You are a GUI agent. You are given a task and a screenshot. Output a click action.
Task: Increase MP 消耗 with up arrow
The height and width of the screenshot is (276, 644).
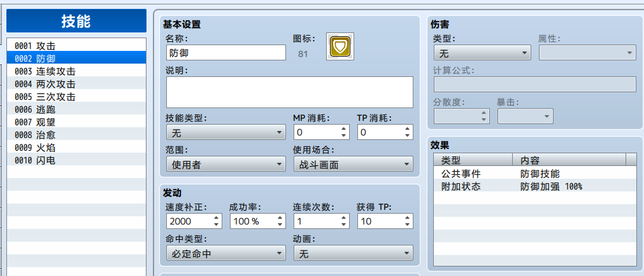click(x=343, y=128)
